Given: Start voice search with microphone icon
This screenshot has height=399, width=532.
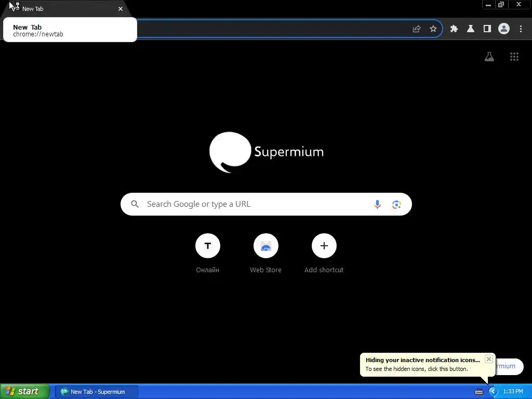Looking at the screenshot, I should pos(377,204).
